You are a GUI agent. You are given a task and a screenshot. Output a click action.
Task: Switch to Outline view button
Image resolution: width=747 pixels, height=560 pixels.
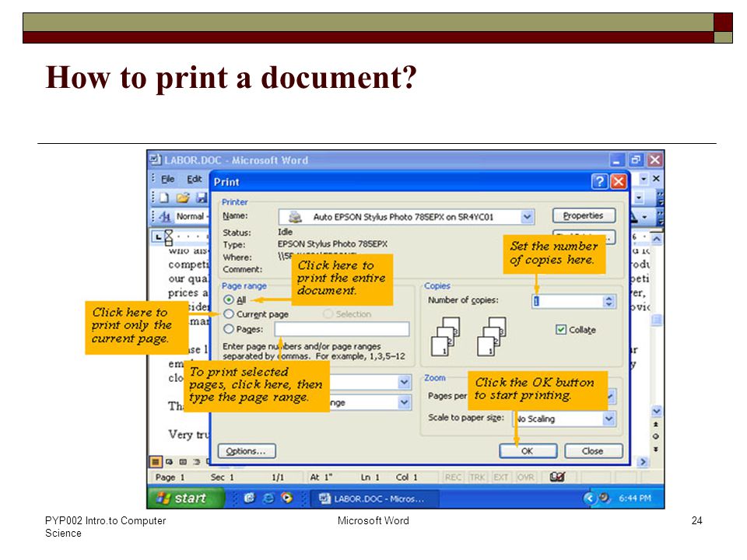pos(196,461)
